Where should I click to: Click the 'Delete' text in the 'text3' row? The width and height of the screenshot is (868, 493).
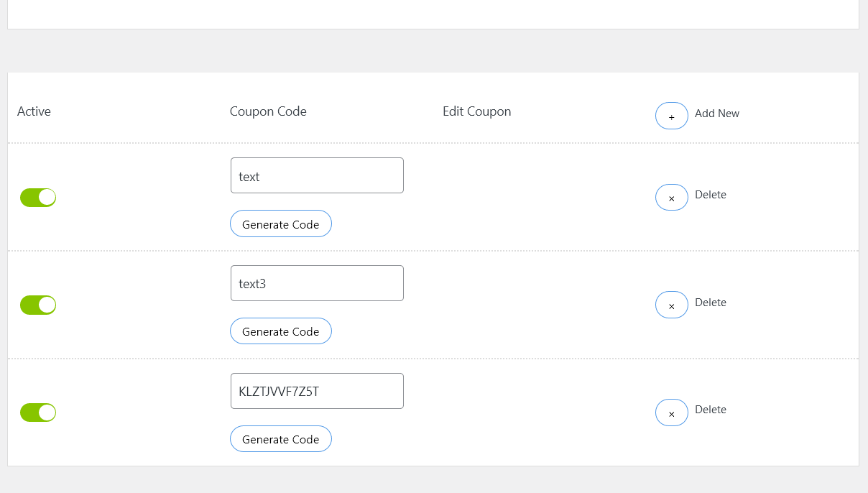[710, 303]
